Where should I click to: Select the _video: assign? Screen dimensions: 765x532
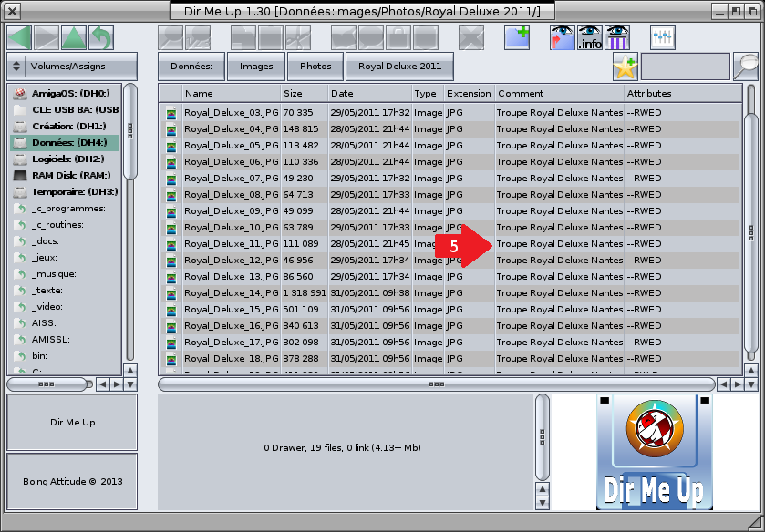tap(65, 307)
